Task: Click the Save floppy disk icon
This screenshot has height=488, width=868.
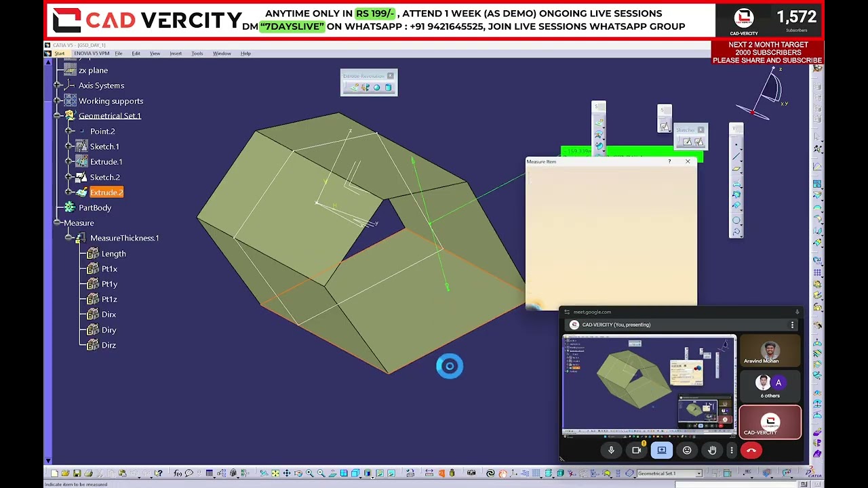Action: tap(77, 473)
